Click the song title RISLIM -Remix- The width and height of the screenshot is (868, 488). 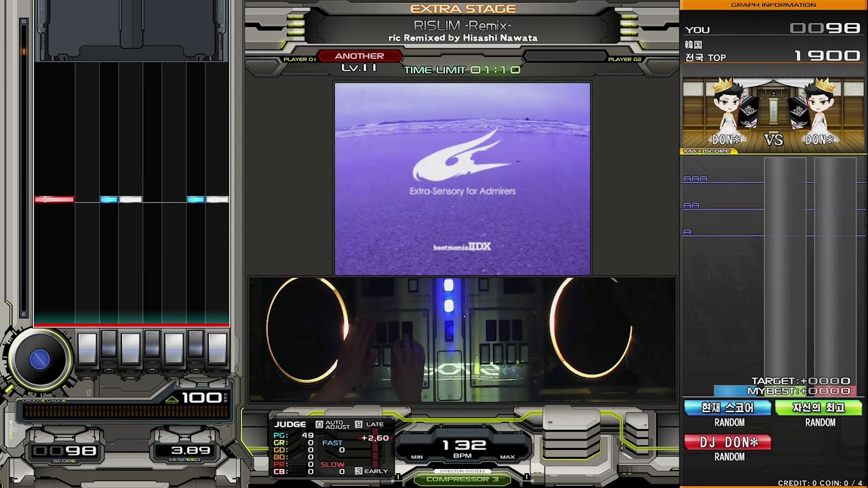pyautogui.click(x=462, y=26)
